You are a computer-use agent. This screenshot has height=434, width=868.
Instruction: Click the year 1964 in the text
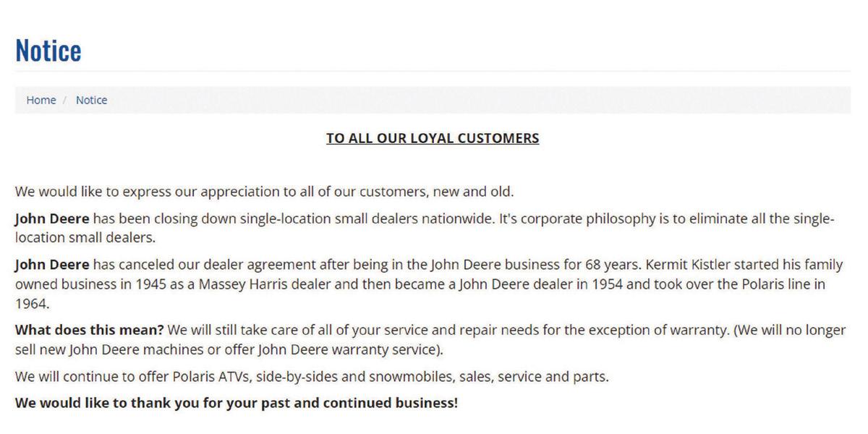tap(30, 304)
